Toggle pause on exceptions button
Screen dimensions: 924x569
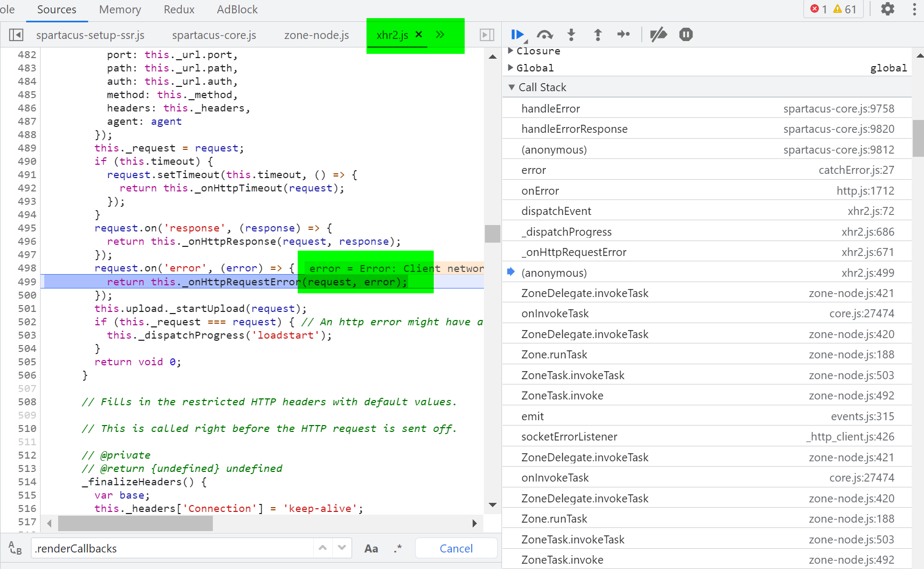click(686, 35)
